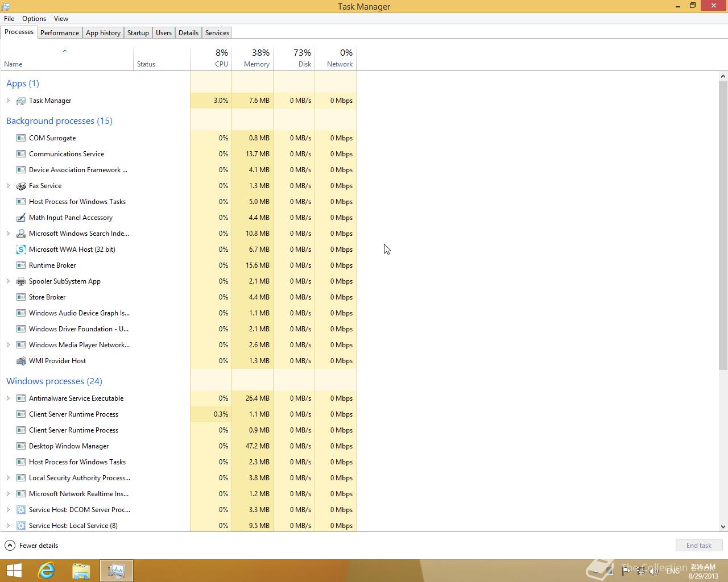Click the scrollbar down arrow
The image size is (728, 582).
point(723,527)
